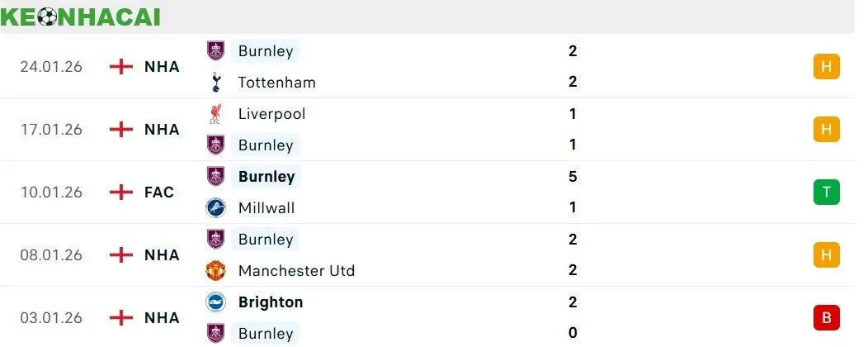Click the Keonhacai logo
The height and width of the screenshot is (347, 868).
(82, 17)
